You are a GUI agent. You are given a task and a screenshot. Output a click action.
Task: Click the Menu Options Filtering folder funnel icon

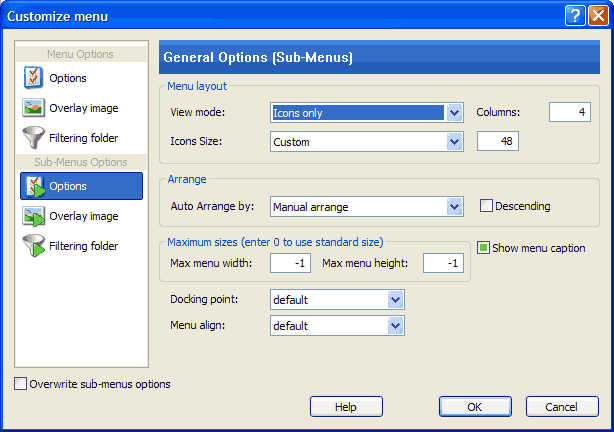[x=33, y=138]
